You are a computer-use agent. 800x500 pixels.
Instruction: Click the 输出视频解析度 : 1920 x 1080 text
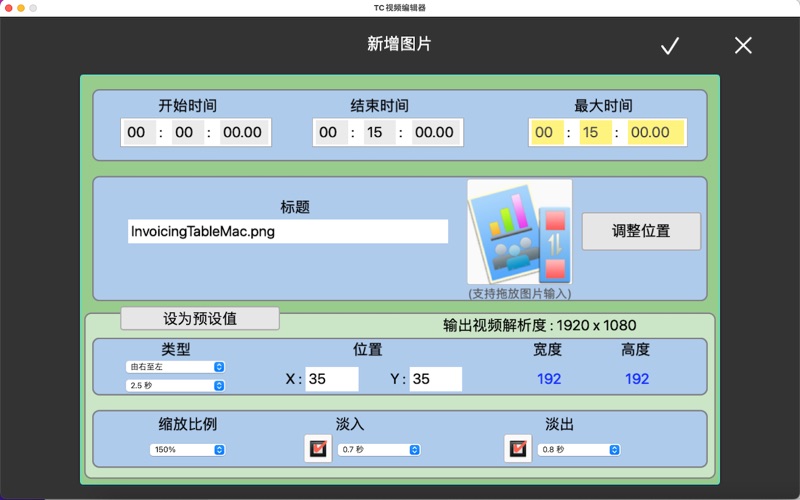click(x=540, y=326)
